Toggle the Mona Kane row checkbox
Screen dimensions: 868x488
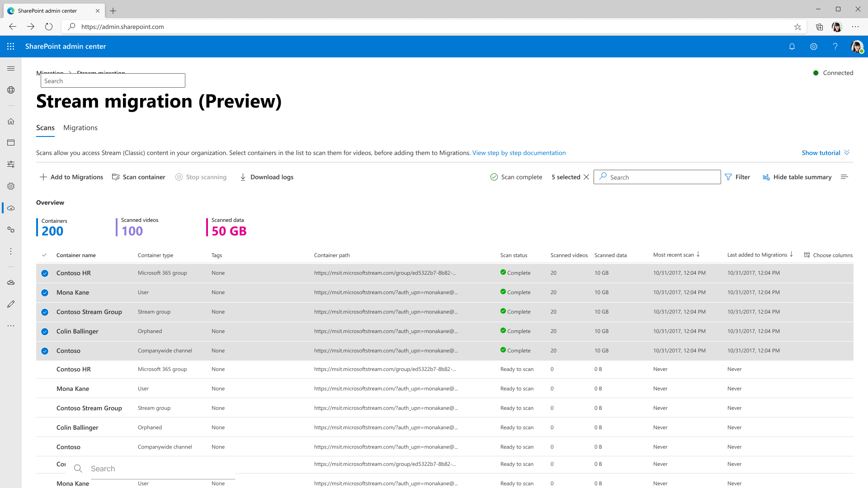tap(45, 292)
